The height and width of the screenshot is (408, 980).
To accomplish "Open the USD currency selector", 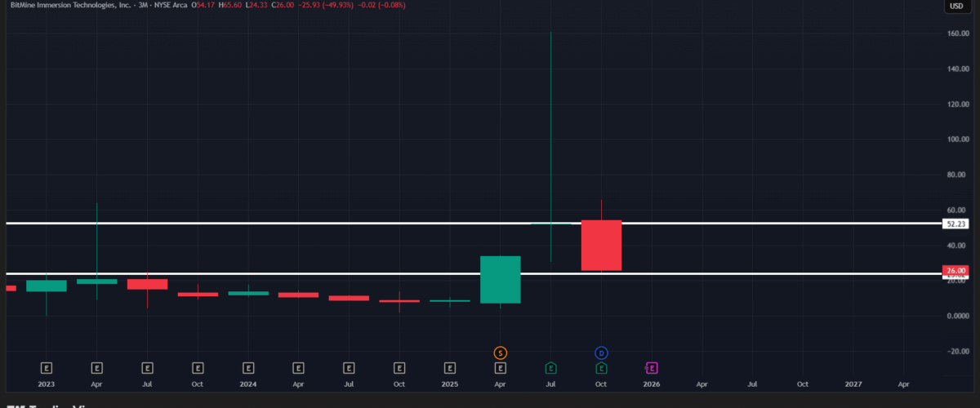I will coord(955,7).
